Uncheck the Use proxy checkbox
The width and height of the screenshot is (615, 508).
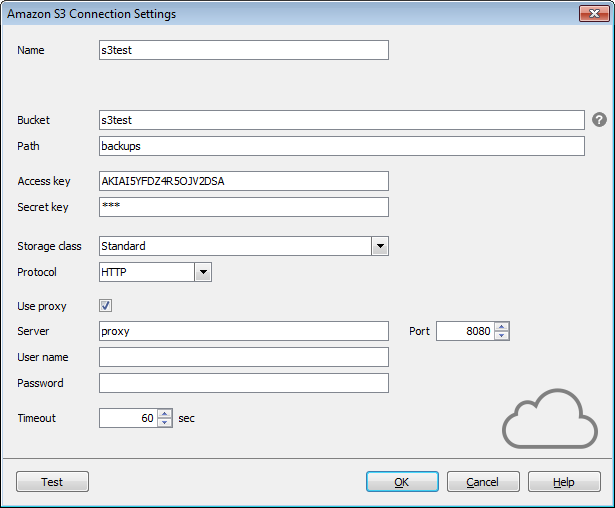(x=106, y=306)
